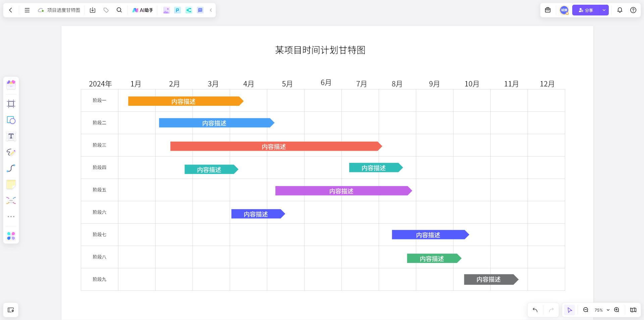
Task: Click the 分享 share button
Action: 586,10
